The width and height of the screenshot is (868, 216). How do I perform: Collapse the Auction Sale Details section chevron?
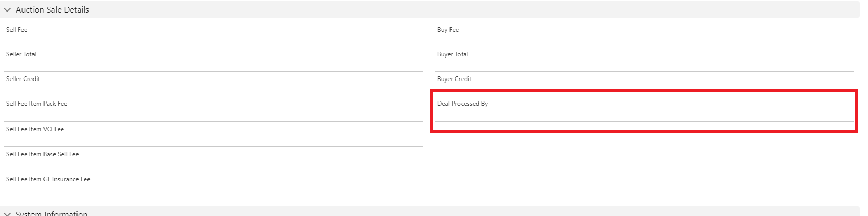[7, 10]
